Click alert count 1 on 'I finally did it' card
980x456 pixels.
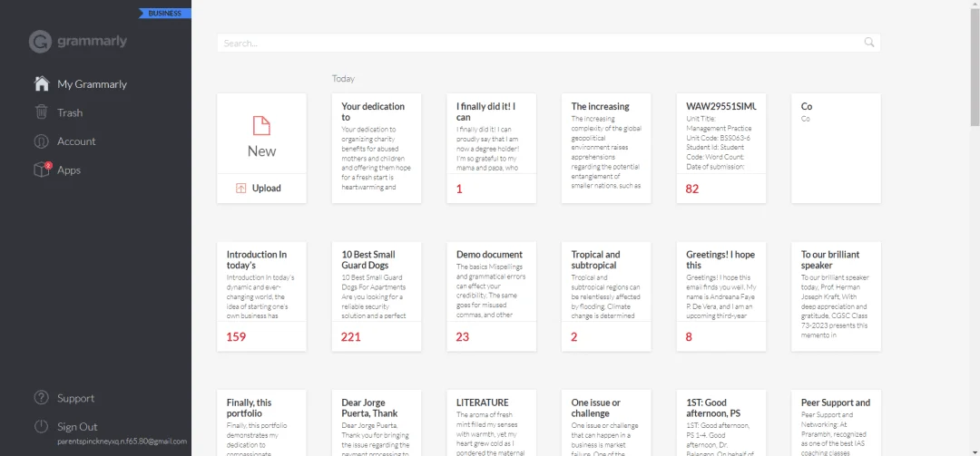coord(459,189)
